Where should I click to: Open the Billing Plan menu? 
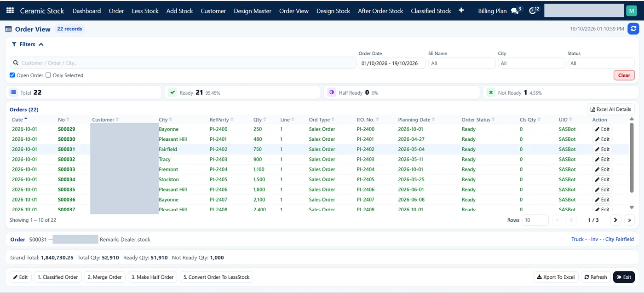pos(492,11)
